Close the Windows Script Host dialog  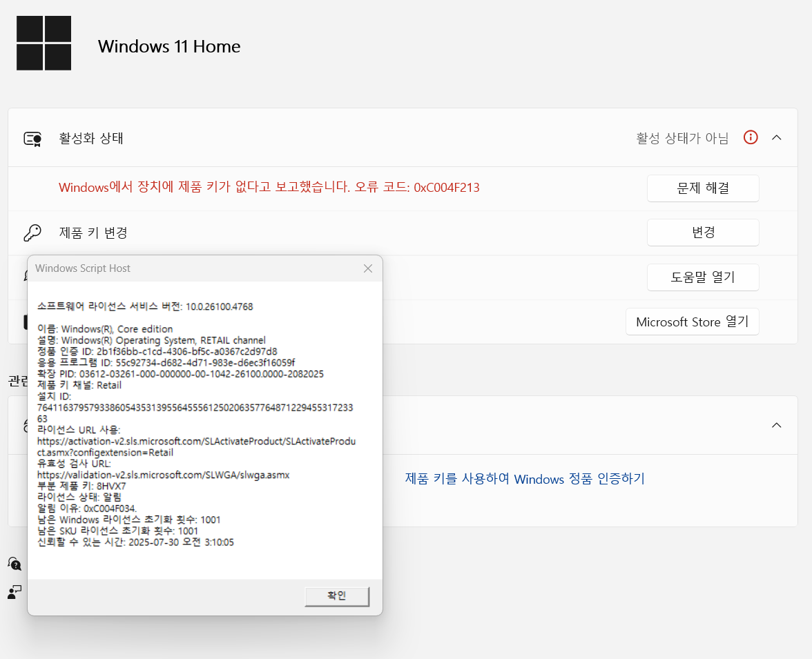[x=367, y=268]
